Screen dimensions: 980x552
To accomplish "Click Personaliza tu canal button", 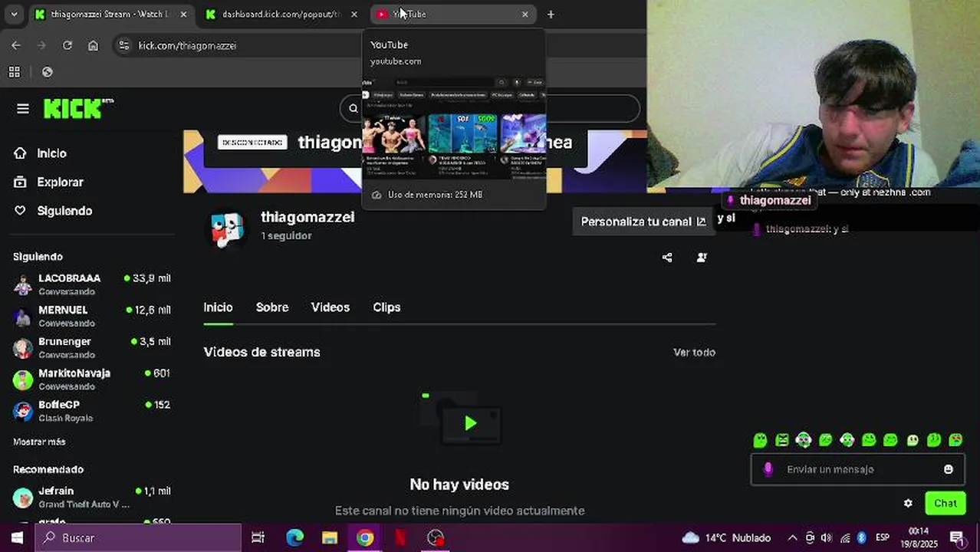I will [643, 222].
